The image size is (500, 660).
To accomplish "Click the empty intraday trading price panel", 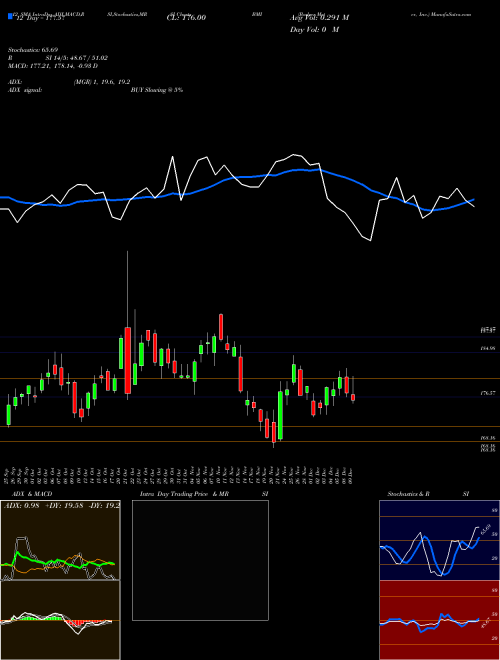I will pos(200,560).
